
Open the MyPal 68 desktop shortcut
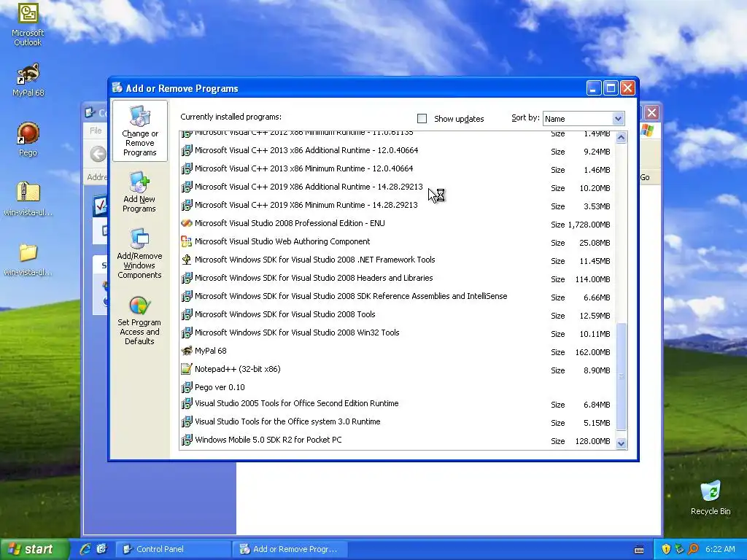28,79
